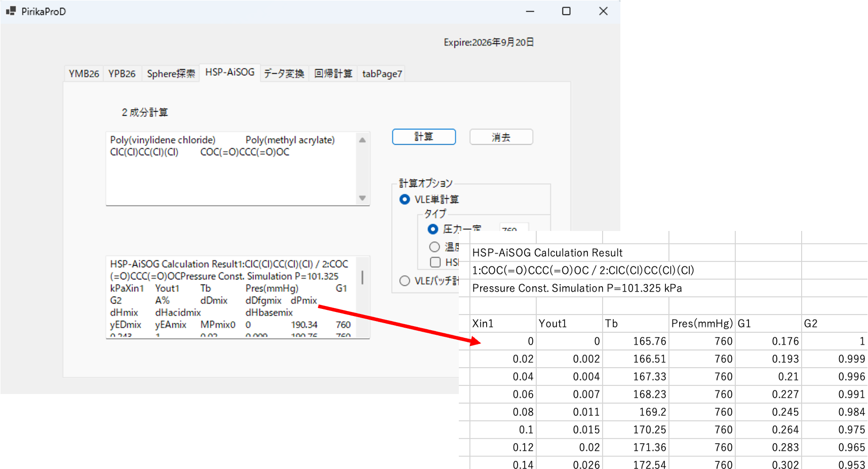
Task: Click the PirikaProD app icon in title bar
Action: click(11, 11)
